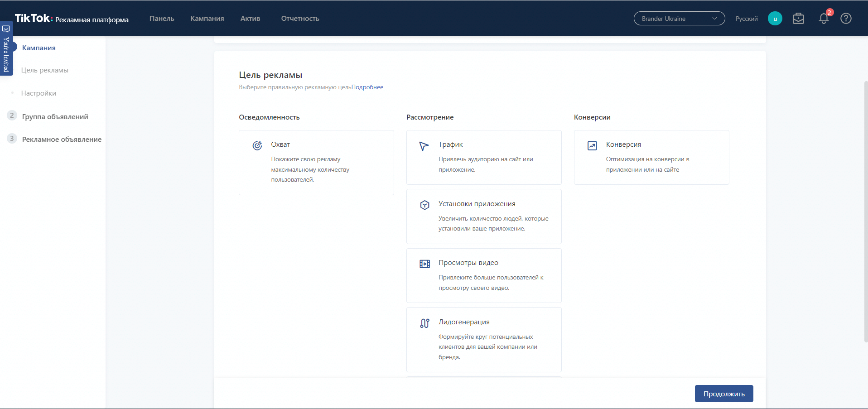Open the Кампания top menu
This screenshot has width=868, height=409.
pos(207,19)
